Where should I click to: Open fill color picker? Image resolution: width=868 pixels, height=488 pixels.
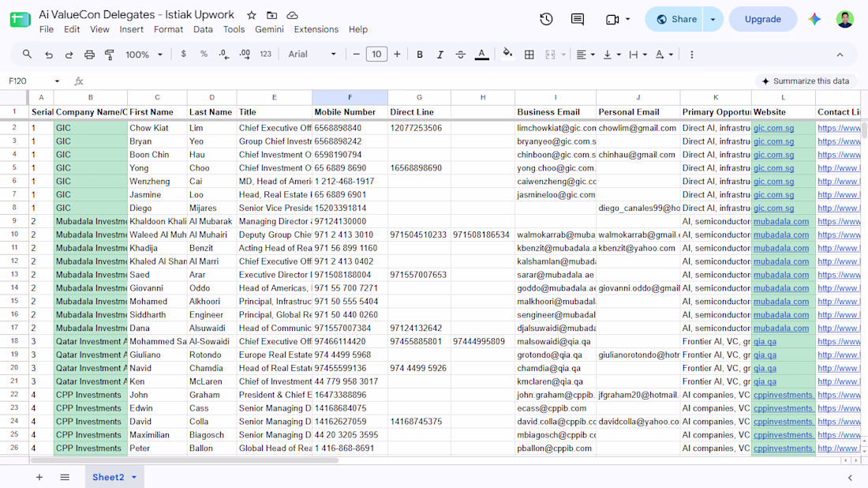click(507, 54)
